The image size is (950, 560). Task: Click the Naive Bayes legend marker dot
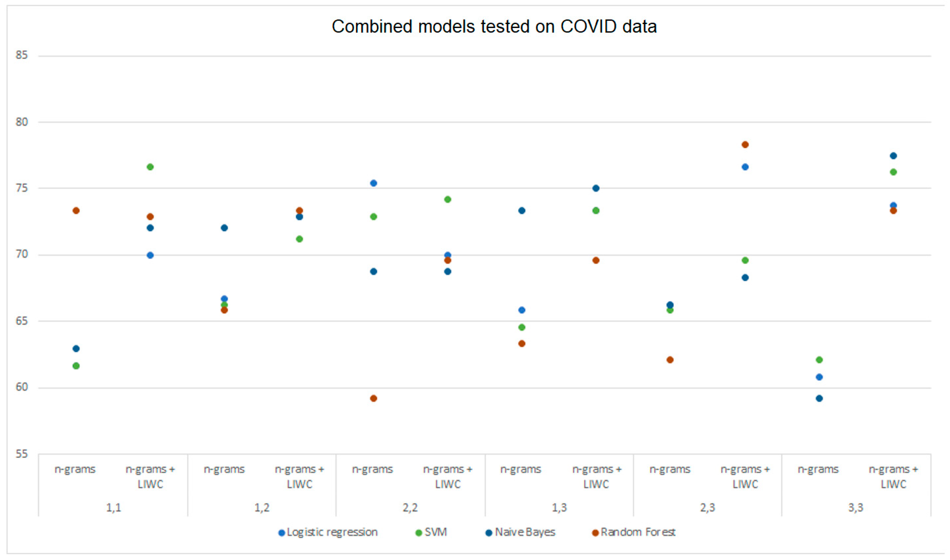tap(489, 533)
